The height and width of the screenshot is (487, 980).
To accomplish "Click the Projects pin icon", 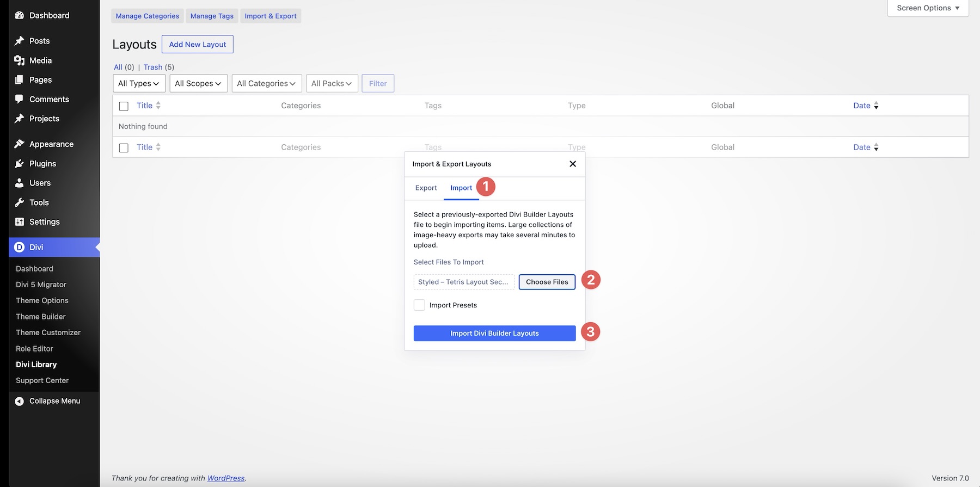I will tap(20, 119).
